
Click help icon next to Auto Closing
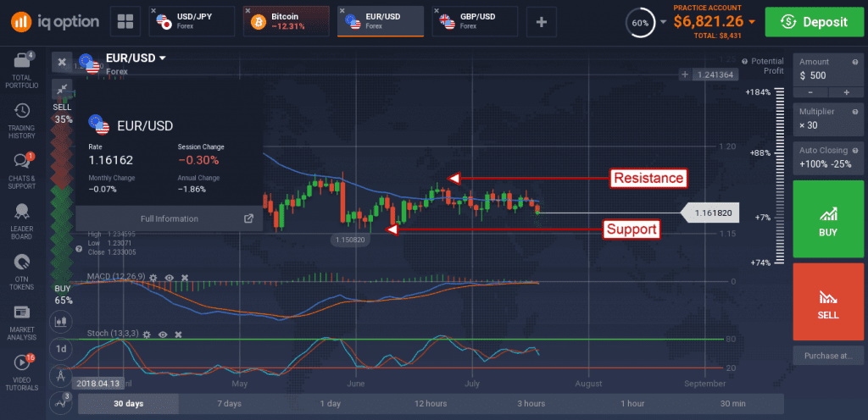click(x=855, y=151)
